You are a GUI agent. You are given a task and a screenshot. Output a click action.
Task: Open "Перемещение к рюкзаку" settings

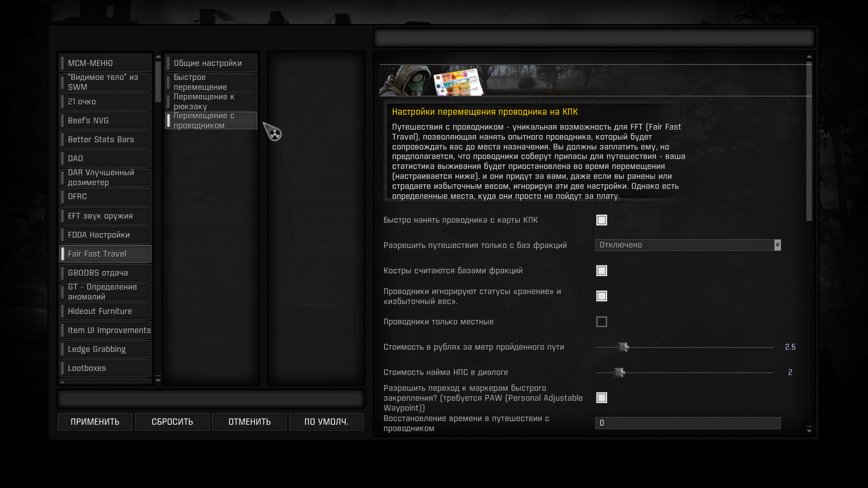211,102
